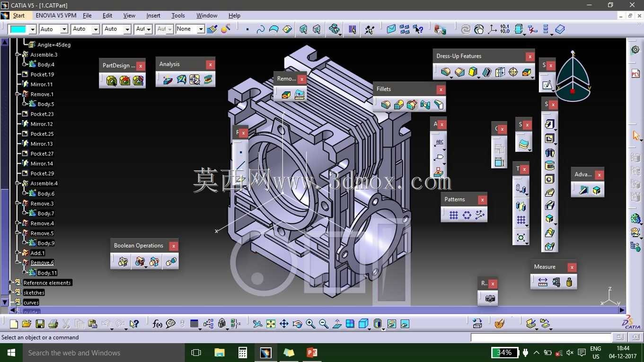Viewport: 644px width, 362px height.
Task: Focus the power input command field
Action: tap(540, 337)
